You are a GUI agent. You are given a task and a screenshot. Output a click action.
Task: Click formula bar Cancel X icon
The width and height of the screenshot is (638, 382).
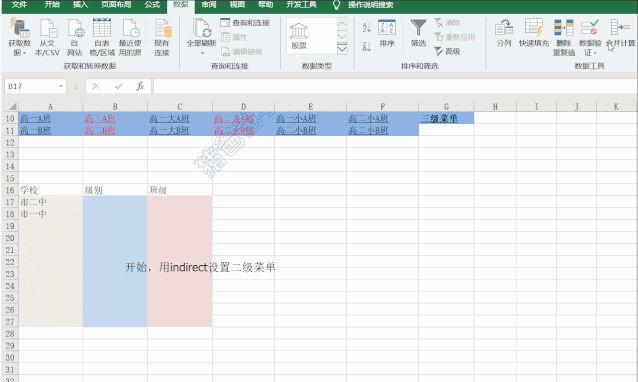(x=96, y=86)
